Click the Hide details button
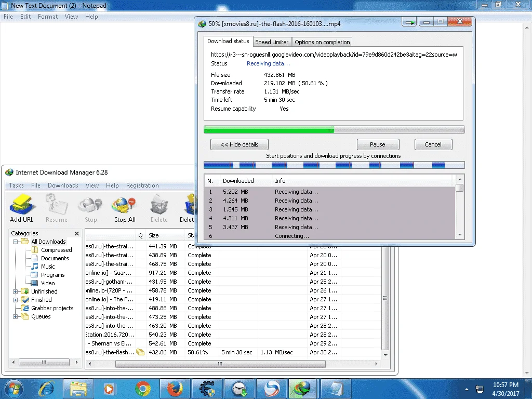 pos(239,144)
